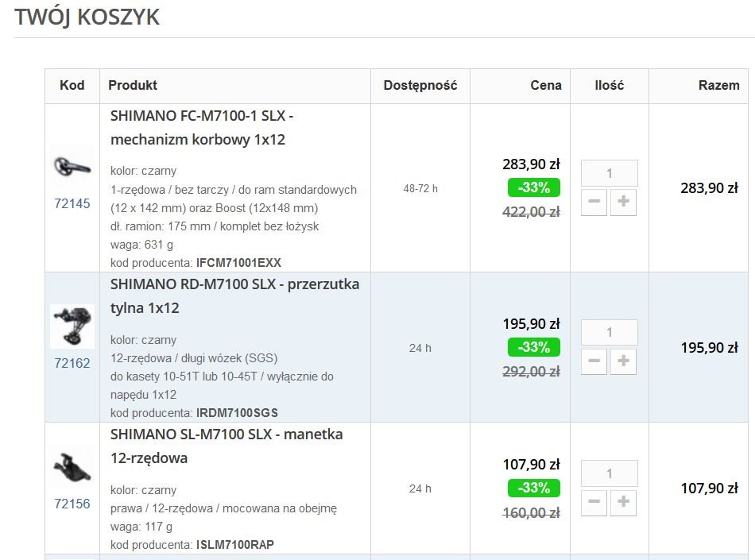This screenshot has height=560, width=755.
Task: Click the -33% badge for crankset
Action: click(x=534, y=187)
